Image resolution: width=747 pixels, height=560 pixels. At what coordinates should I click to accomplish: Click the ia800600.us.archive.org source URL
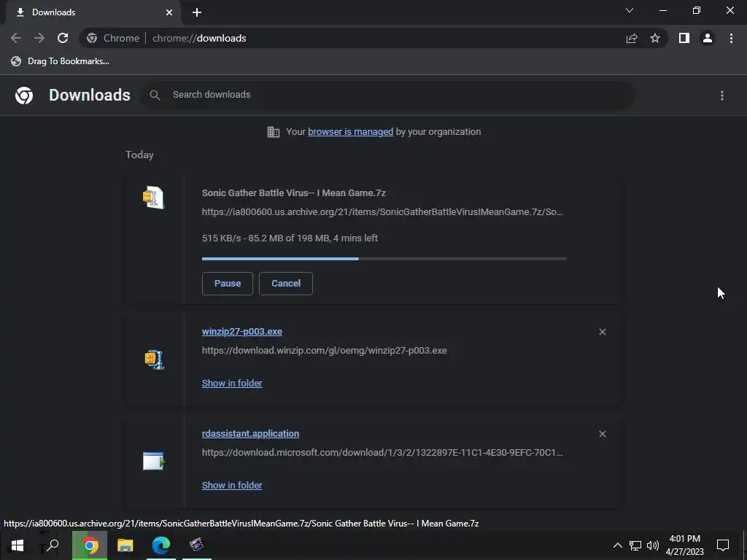click(382, 212)
